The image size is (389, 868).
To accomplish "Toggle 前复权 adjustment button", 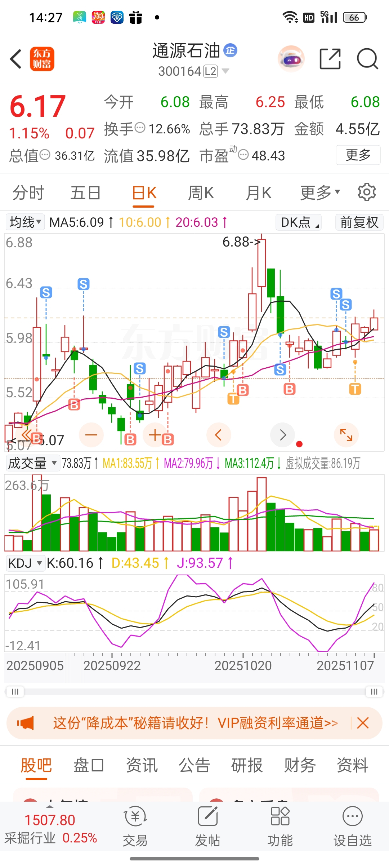I will 359,222.
